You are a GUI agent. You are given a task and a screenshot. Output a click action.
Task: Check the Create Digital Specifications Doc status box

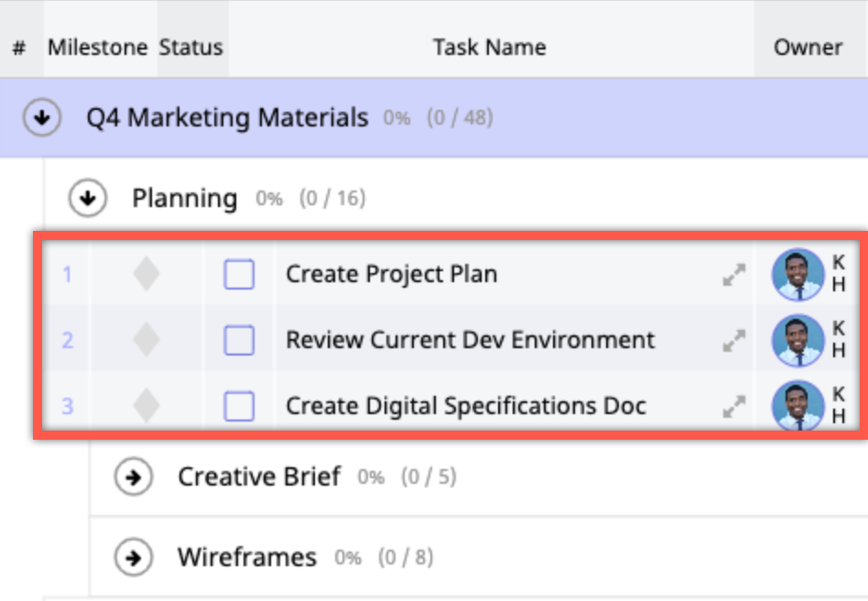(x=239, y=406)
